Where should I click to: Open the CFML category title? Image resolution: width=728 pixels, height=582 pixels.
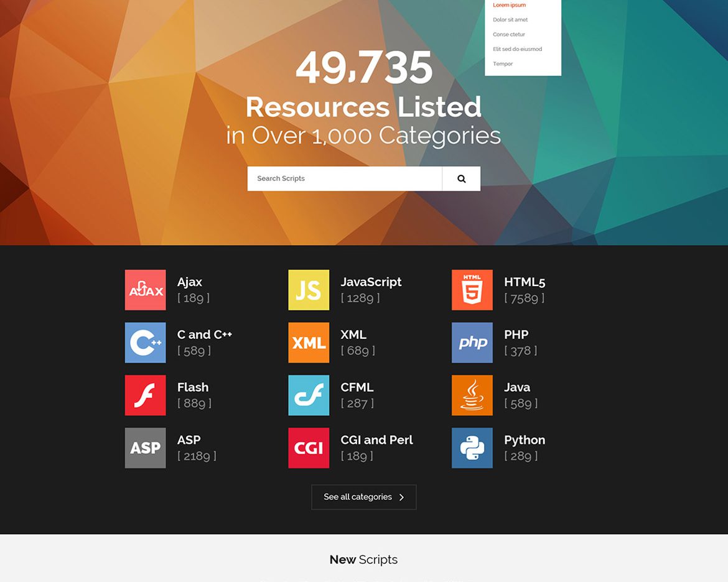click(357, 387)
